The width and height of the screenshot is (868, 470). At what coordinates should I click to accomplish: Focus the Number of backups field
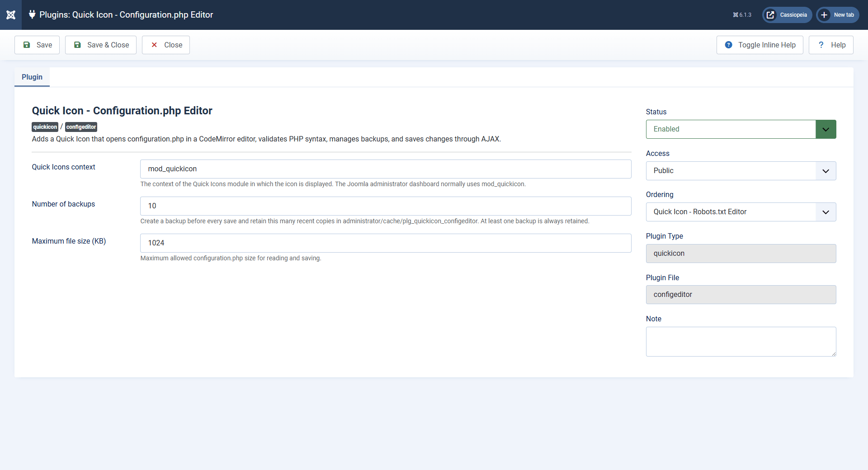pyautogui.click(x=386, y=206)
